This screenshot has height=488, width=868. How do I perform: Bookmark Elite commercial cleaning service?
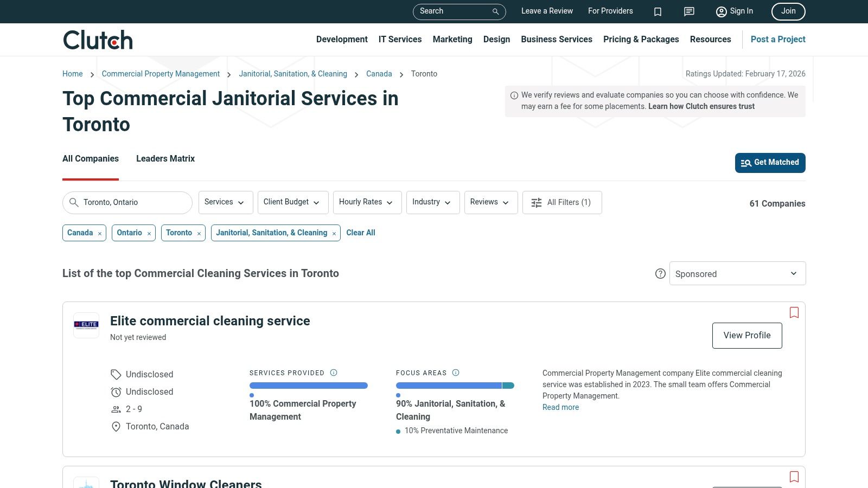[x=794, y=312]
